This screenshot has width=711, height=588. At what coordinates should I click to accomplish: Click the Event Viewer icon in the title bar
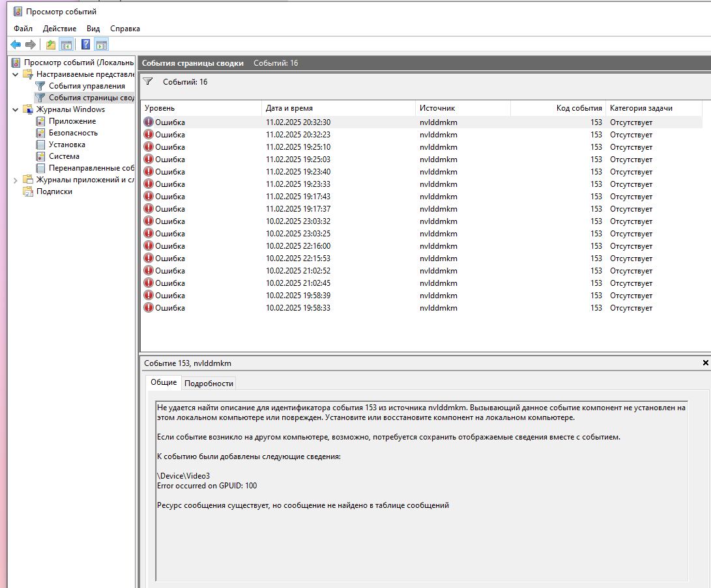(17, 11)
